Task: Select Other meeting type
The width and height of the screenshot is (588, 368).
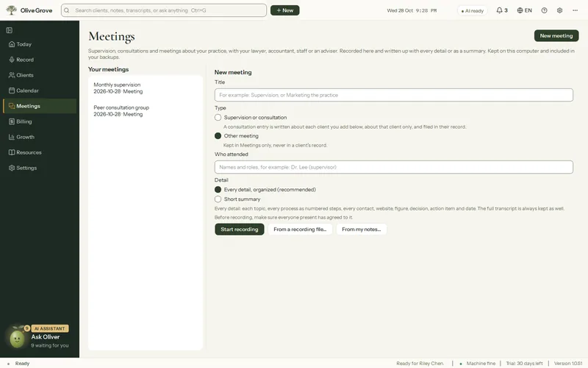Action: click(x=218, y=136)
